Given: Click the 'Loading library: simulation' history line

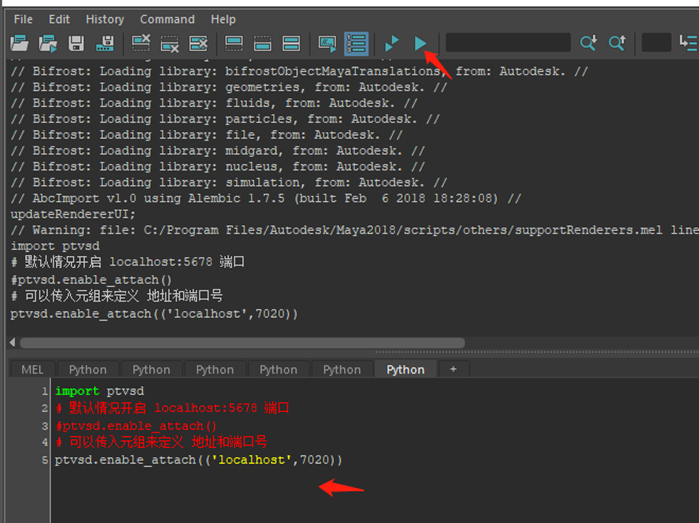Looking at the screenshot, I should (x=229, y=182).
